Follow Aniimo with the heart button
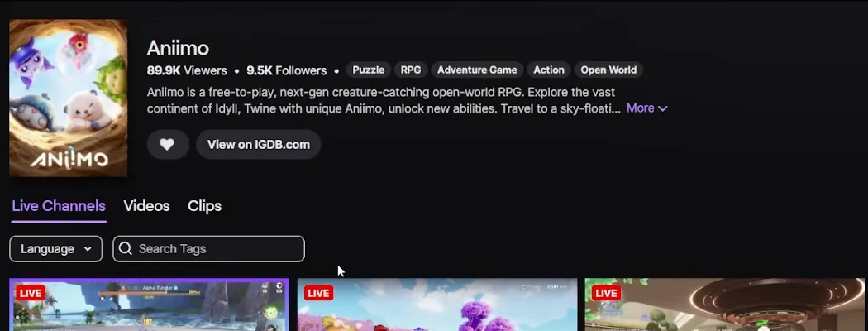Screen dimensions: 868x331 167,145
